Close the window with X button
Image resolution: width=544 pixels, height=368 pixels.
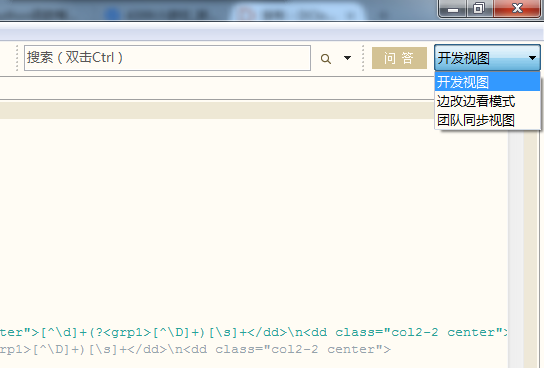click(517, 8)
